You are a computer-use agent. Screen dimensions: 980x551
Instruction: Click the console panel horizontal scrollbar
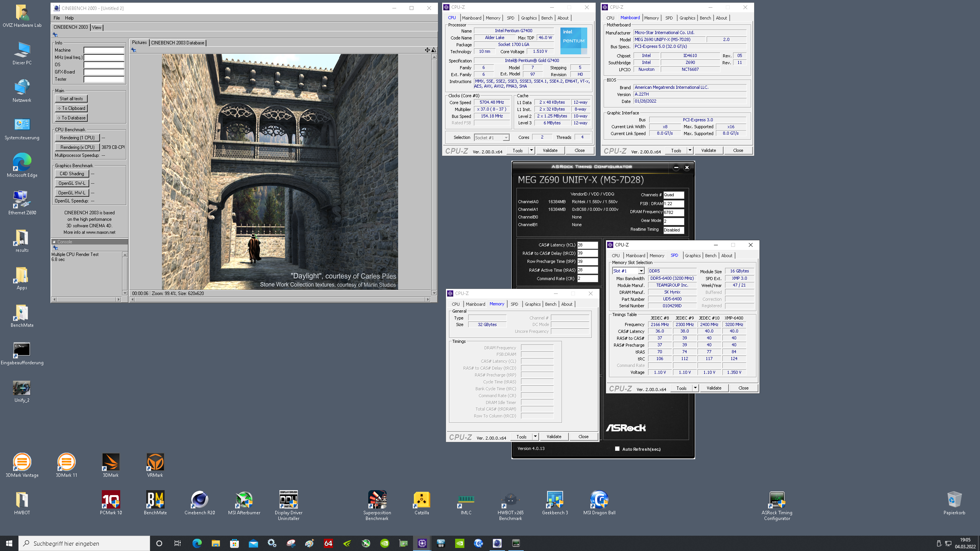pyautogui.click(x=86, y=300)
